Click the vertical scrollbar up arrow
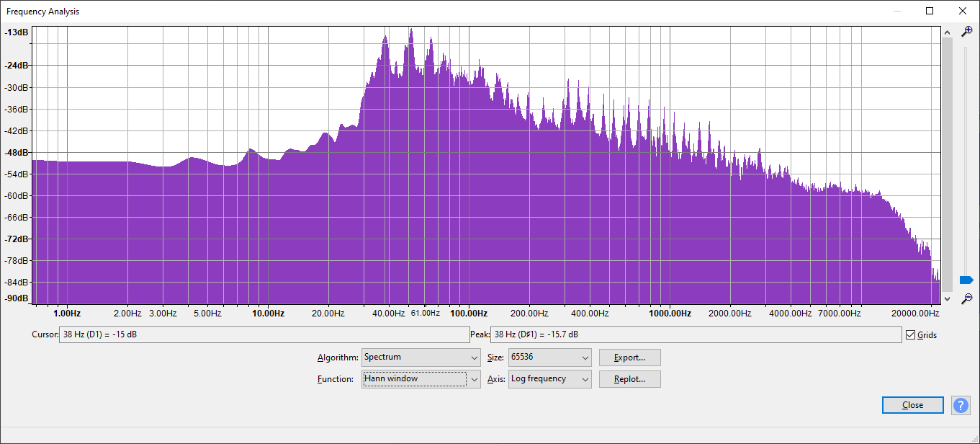The width and height of the screenshot is (980, 444). tap(947, 32)
